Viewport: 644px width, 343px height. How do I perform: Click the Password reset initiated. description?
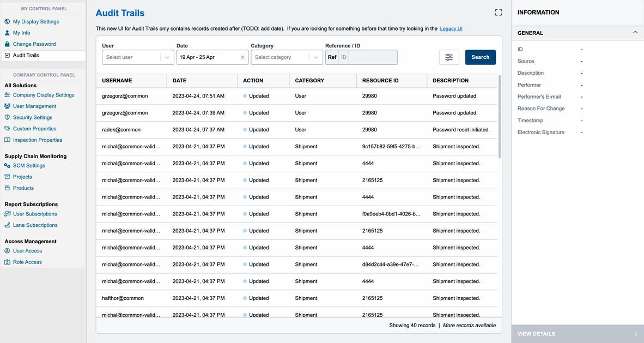coord(461,130)
